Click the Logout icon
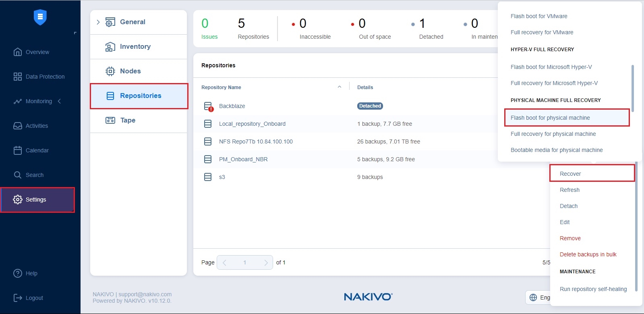The image size is (644, 314). 17,298
